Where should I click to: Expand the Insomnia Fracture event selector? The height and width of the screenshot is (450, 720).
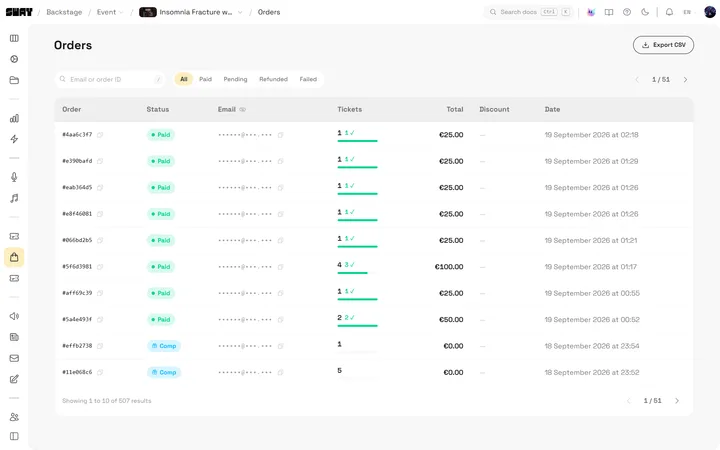coord(191,12)
